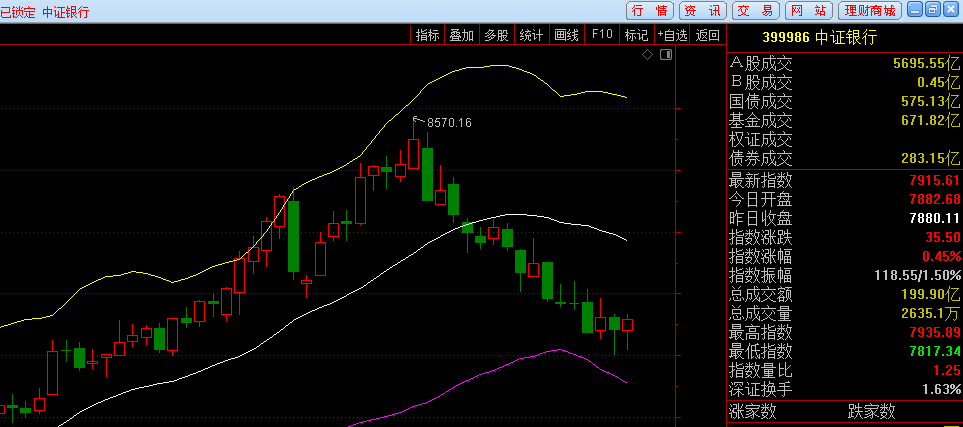Click the 8570.16 peak price marker

pyautogui.click(x=448, y=122)
